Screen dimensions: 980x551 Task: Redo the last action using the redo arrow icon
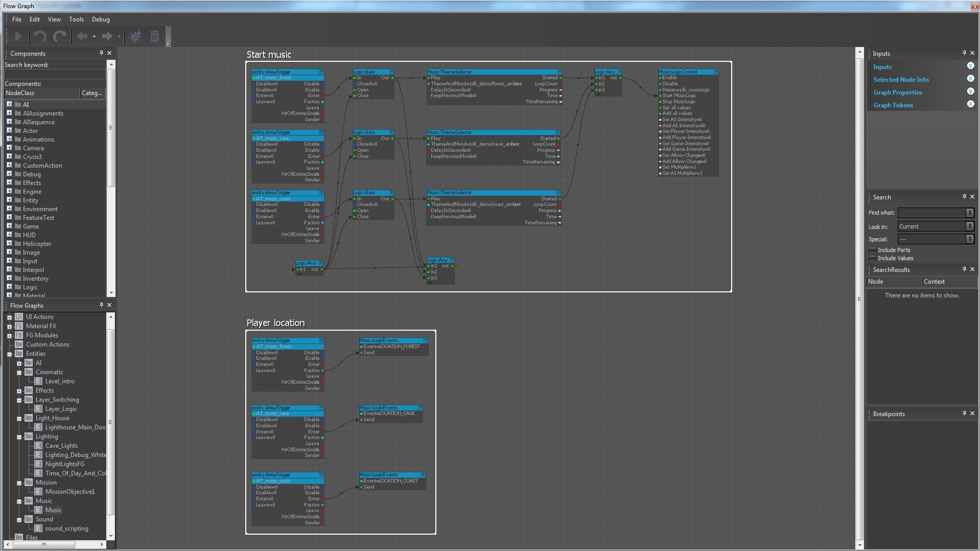59,36
